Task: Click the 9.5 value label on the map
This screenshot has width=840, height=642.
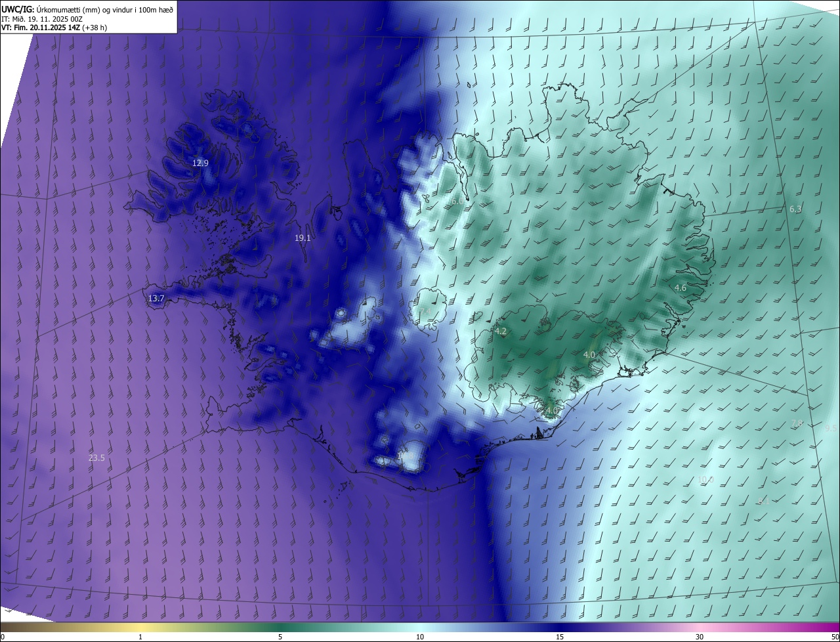Action: click(831, 428)
